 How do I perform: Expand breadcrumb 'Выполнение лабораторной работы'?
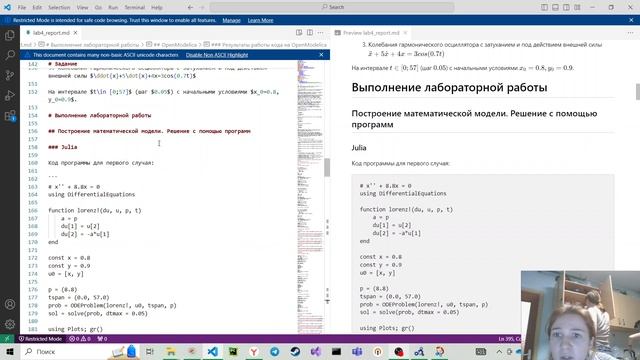[x=92, y=44]
